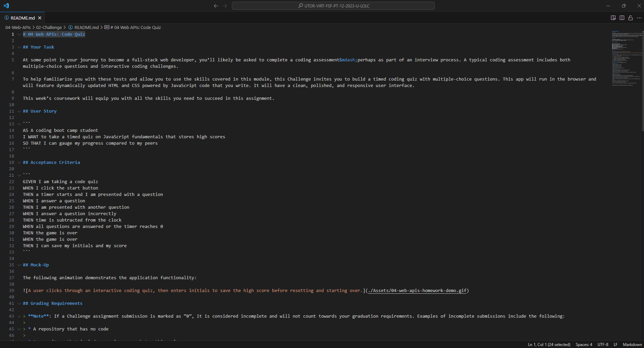Collapse the Your Task heading fold chevron
The height and width of the screenshot is (348, 644).
19,47
